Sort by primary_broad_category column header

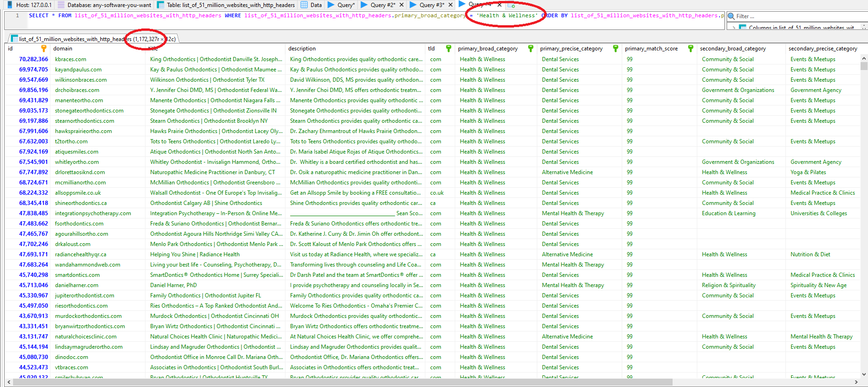(x=496, y=49)
